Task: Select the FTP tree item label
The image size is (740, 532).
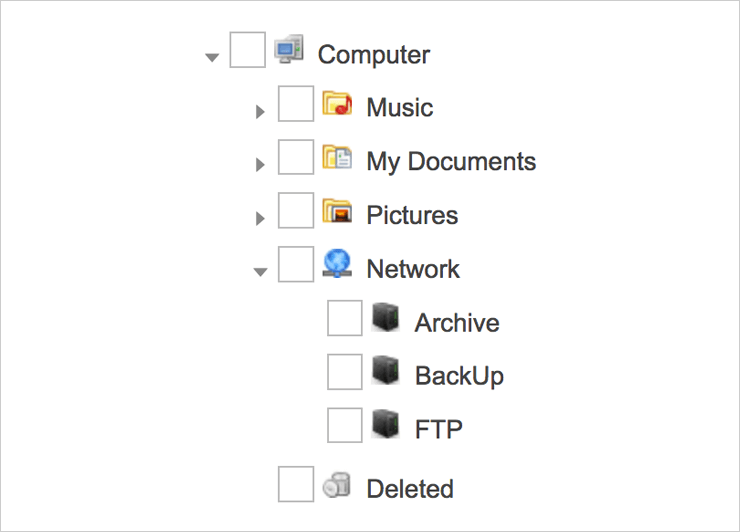Action: 438,429
